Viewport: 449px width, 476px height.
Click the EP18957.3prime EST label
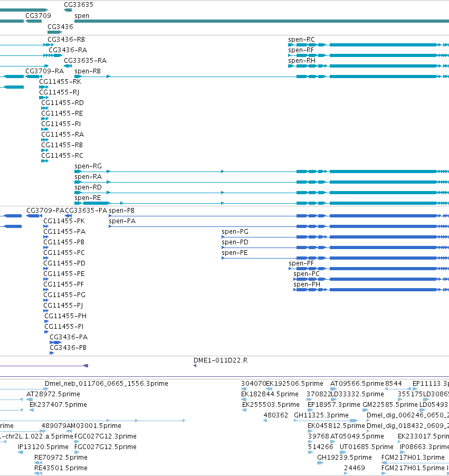tap(334, 405)
